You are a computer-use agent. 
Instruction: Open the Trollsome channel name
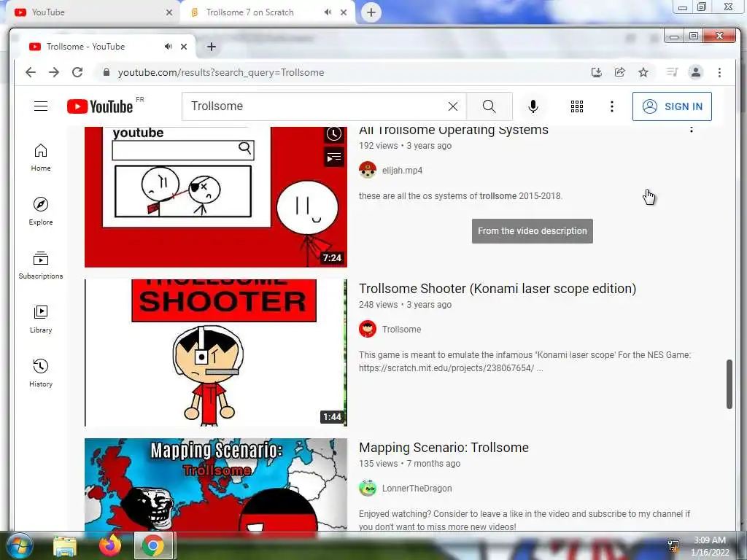[402, 330]
